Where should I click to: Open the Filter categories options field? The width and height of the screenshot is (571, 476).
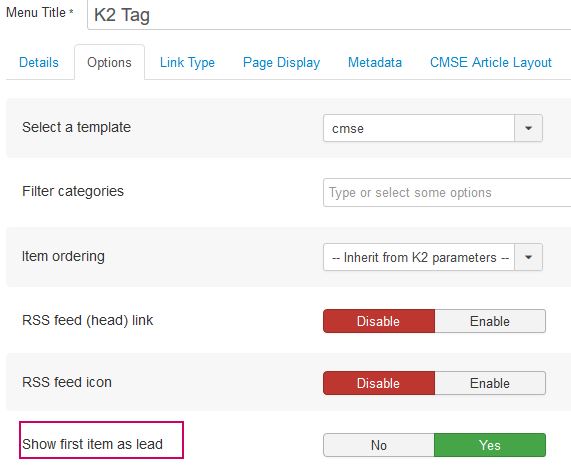[x=447, y=193]
